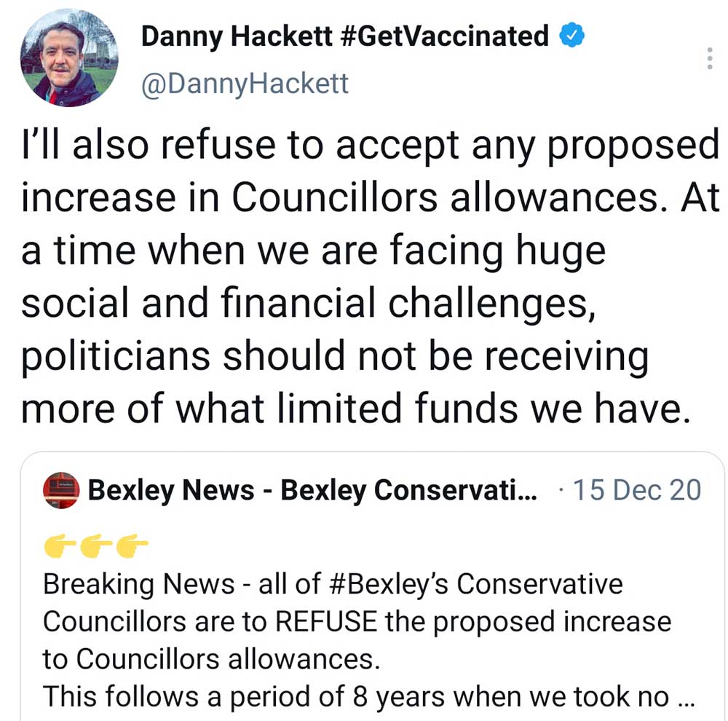Open the Bexley News account name
Viewport: 728px width, 721px height.
click(x=170, y=490)
